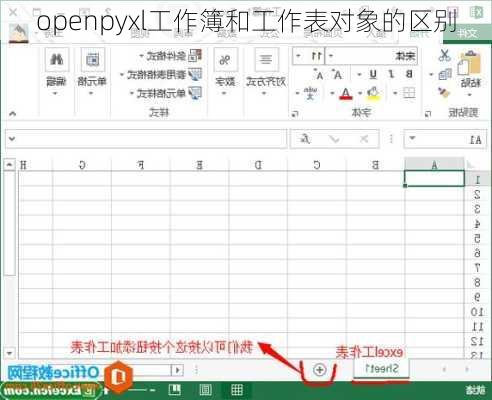This screenshot has height=400, width=492.
Task: Open Cell Styles (单元格样式)
Action: 166,93
